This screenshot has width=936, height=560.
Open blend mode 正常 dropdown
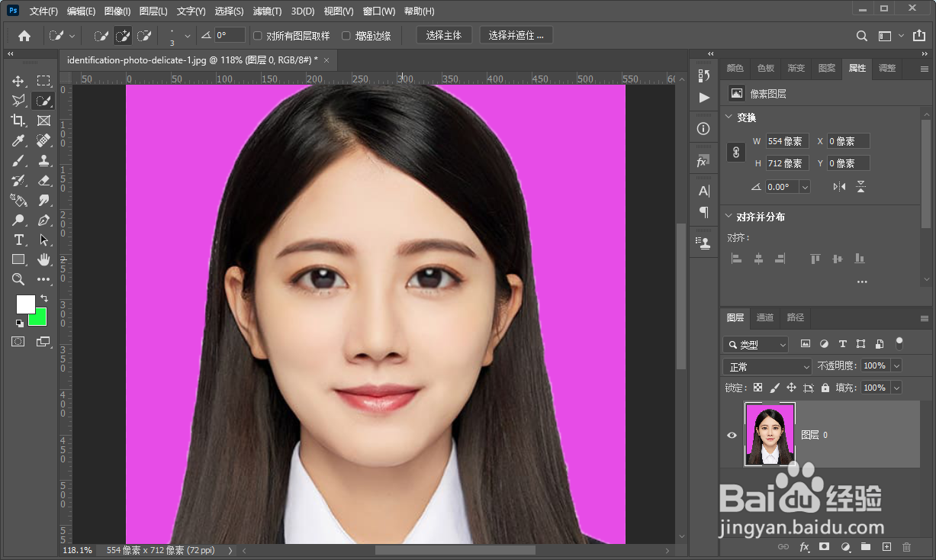coord(767,367)
